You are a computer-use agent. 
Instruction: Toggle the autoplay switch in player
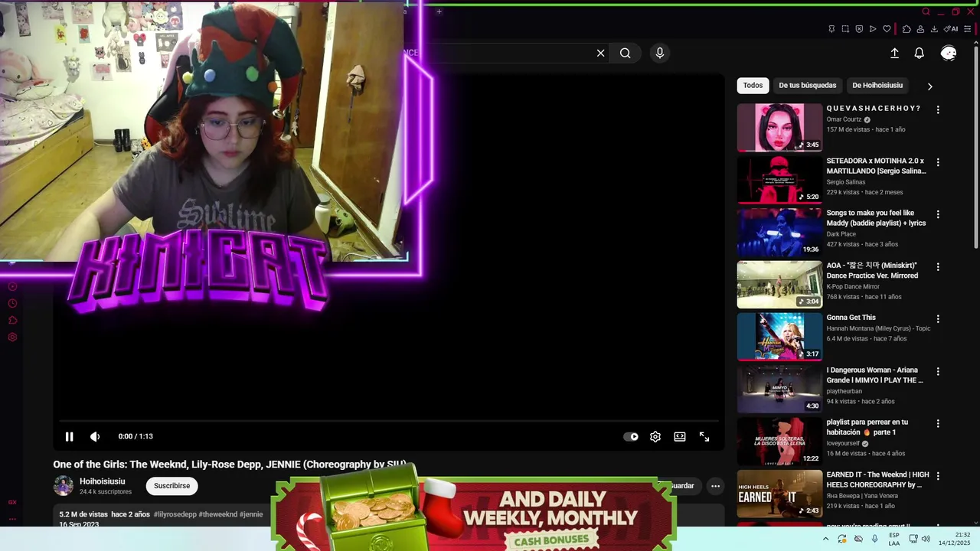tap(631, 436)
